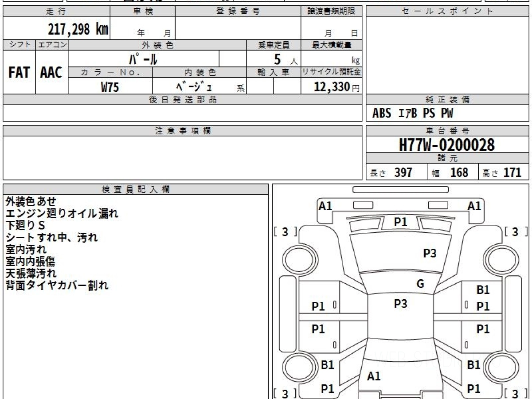
Task: Select note 天張薄汚れ
Action: [31, 274]
